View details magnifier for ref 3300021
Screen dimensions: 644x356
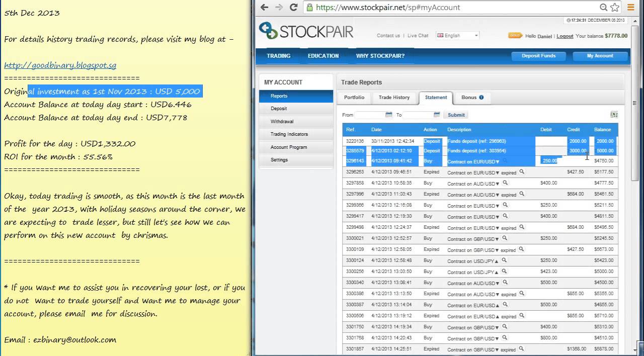[x=505, y=238]
